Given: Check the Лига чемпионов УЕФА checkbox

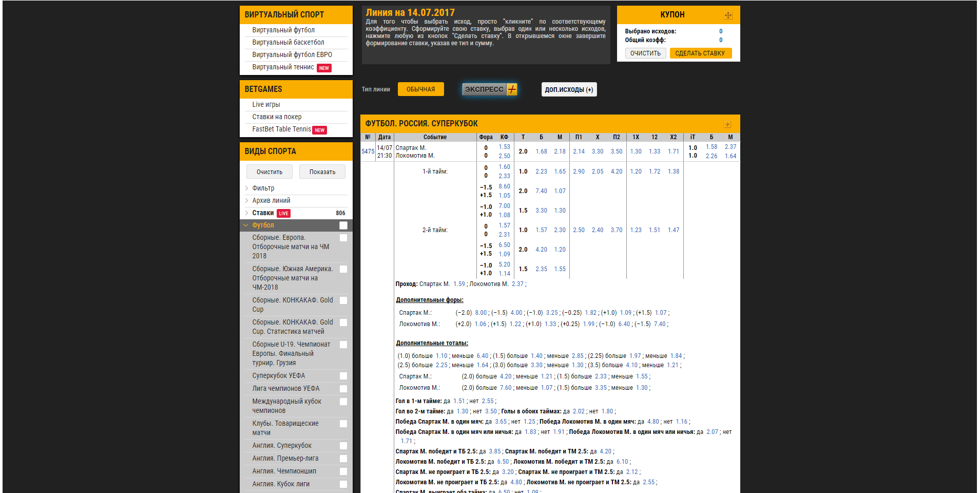Looking at the screenshot, I should 343,389.
